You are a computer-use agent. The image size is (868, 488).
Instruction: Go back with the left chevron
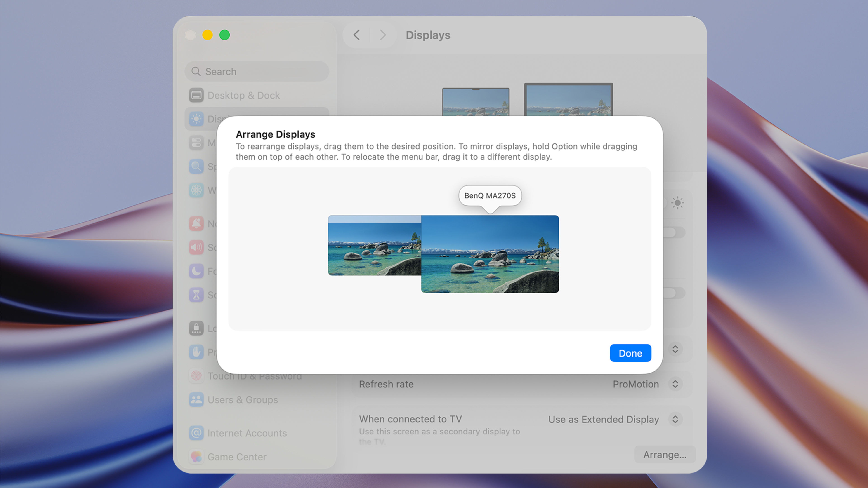(356, 35)
